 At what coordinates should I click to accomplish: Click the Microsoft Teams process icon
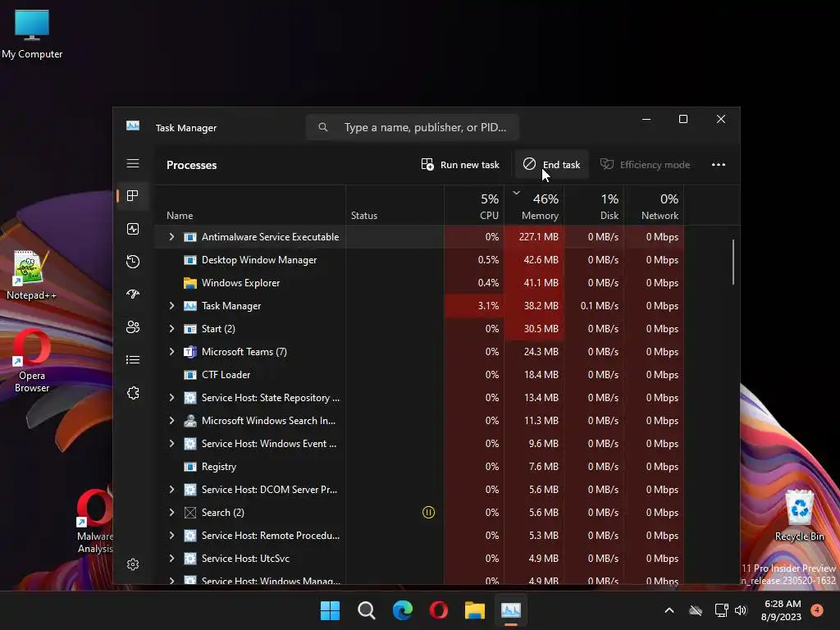click(x=190, y=352)
